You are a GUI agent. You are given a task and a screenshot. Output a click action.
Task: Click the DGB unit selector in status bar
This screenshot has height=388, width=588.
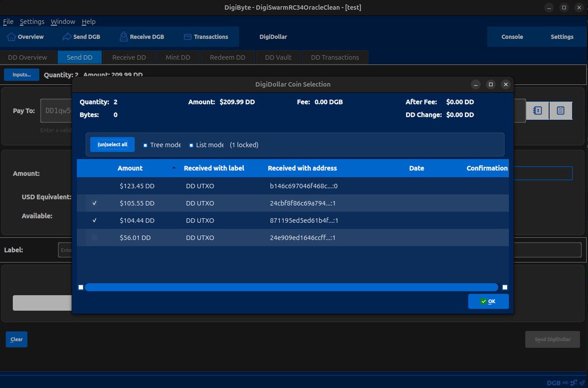click(x=553, y=383)
